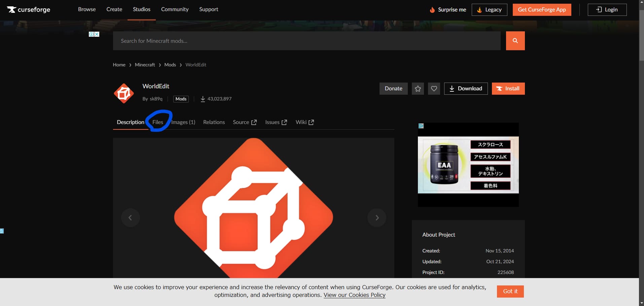The height and width of the screenshot is (306, 644).
Task: Open the Relations tab
Action: (214, 122)
